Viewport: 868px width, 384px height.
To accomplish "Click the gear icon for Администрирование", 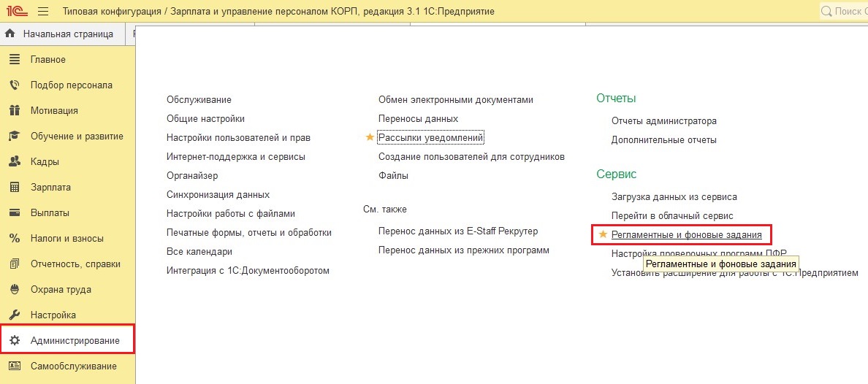I will (x=15, y=340).
